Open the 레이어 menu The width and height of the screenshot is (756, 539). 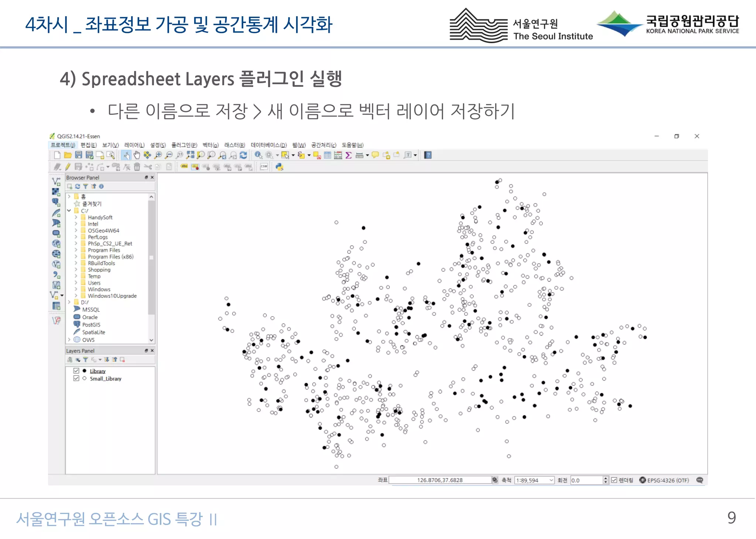tap(134, 145)
